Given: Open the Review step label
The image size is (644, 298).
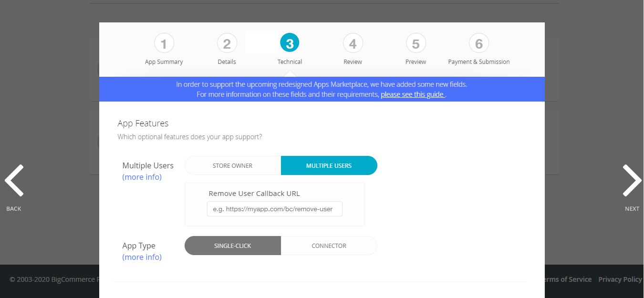Looking at the screenshot, I should point(353,62).
